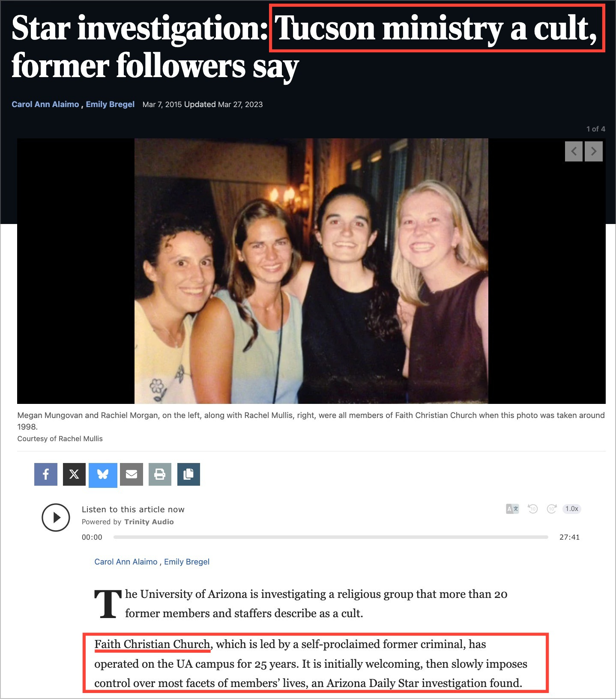Email this article using envelope icon
The image size is (616, 699).
[132, 474]
